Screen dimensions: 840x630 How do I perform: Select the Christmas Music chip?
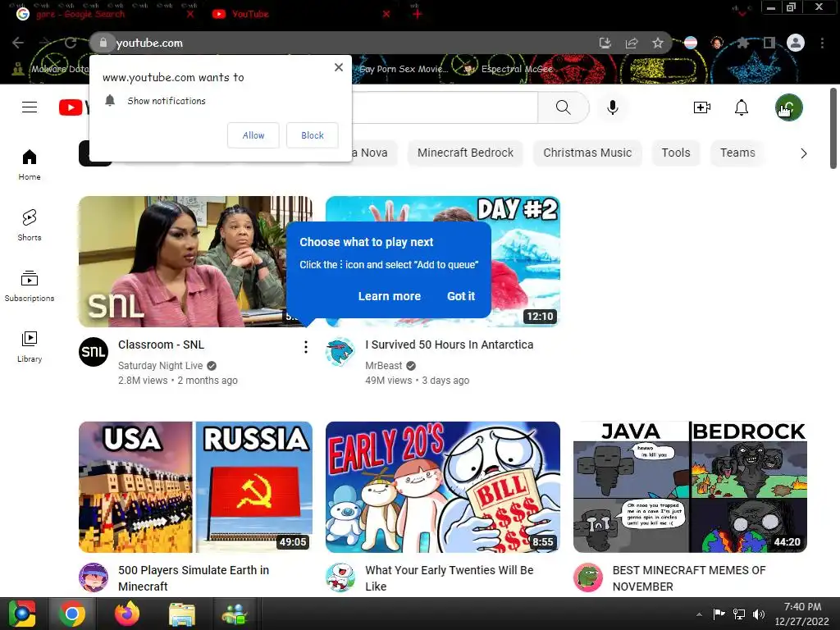click(587, 153)
